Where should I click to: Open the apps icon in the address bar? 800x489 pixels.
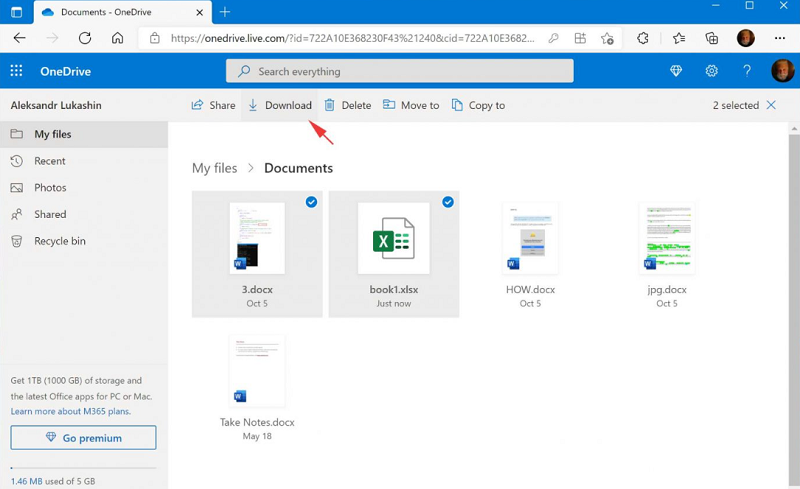(580, 38)
